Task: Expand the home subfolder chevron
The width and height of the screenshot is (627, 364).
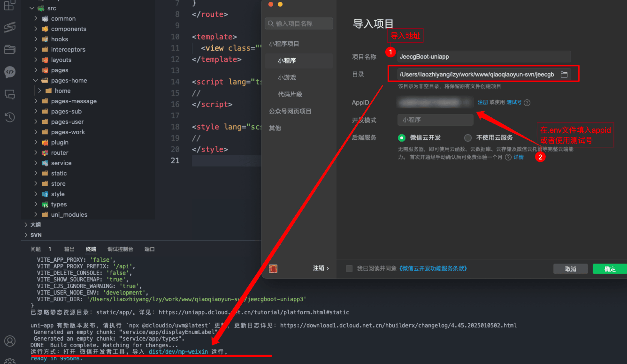Action: click(x=40, y=91)
